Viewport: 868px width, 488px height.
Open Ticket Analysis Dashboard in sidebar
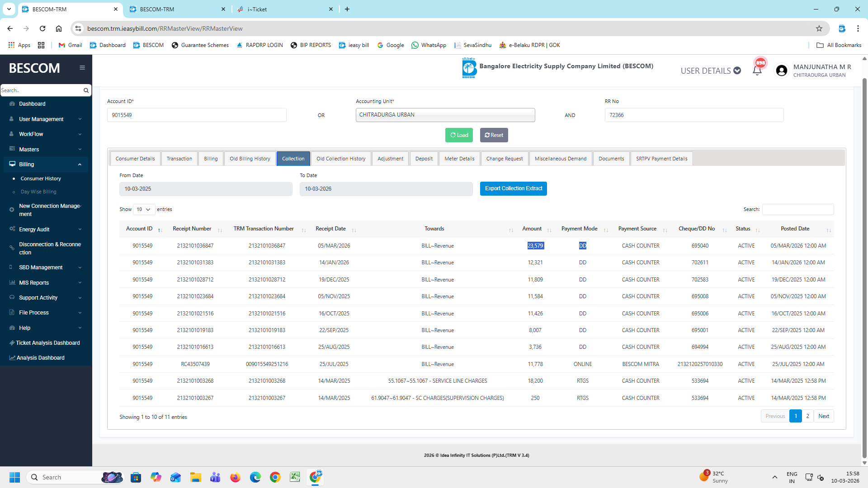pyautogui.click(x=47, y=343)
